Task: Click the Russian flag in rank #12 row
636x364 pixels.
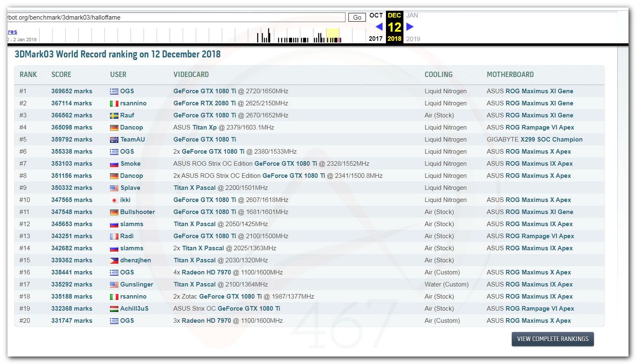Action: click(114, 224)
